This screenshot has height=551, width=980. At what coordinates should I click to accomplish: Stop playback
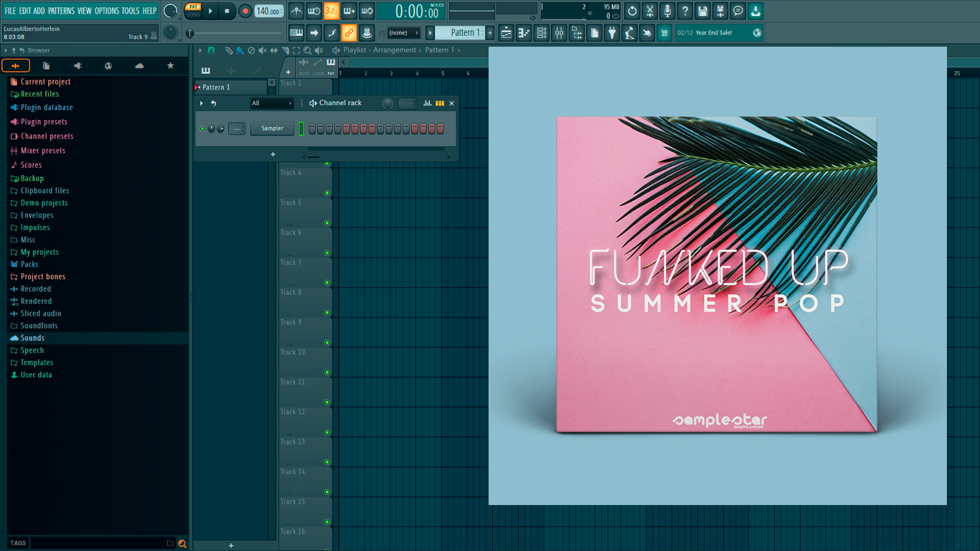coord(227,11)
